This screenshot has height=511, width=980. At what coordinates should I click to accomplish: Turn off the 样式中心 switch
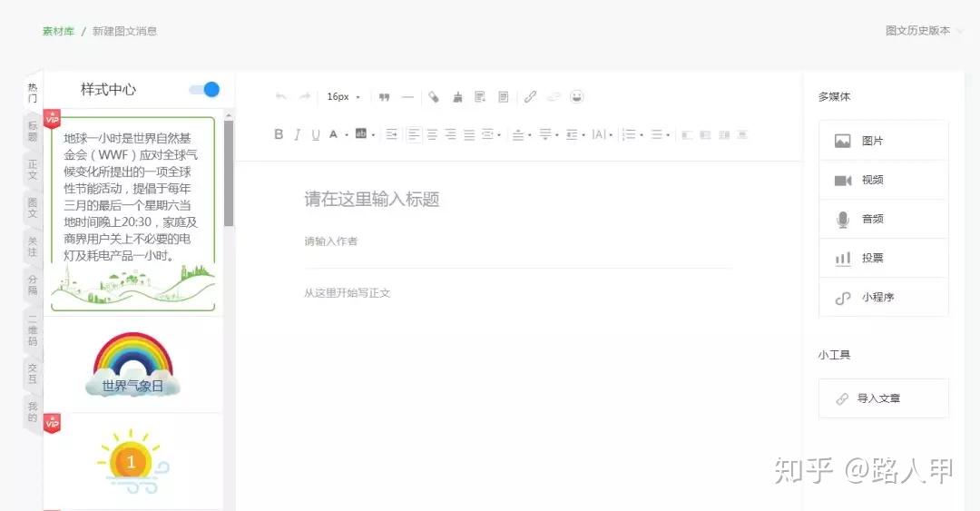coord(204,90)
